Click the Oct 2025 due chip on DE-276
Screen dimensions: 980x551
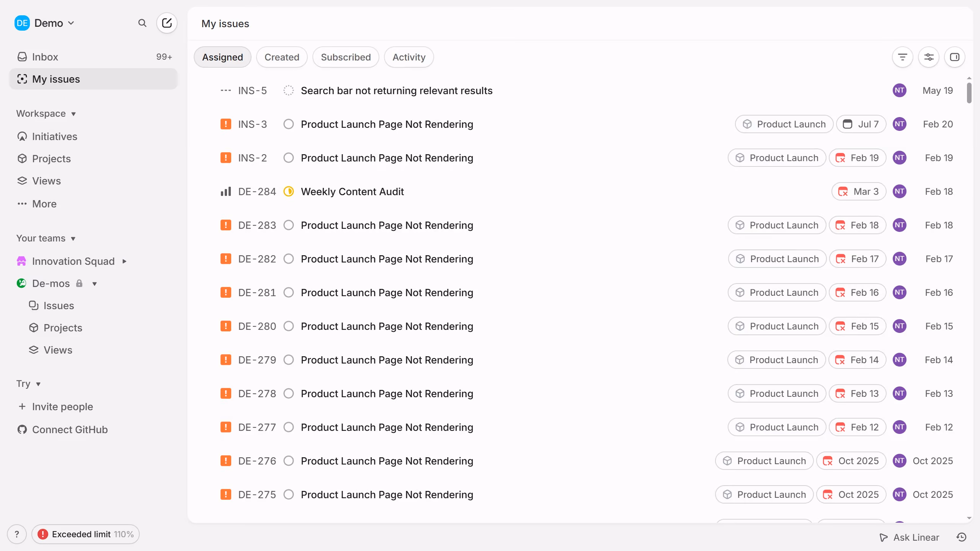851,461
